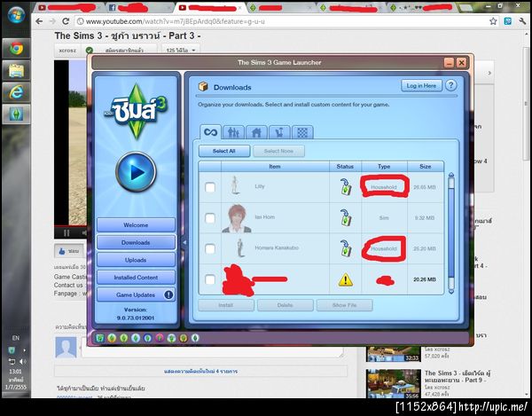Switch to the Lots house tab
Image resolution: width=532 pixels, height=416 pixels.
tap(256, 132)
